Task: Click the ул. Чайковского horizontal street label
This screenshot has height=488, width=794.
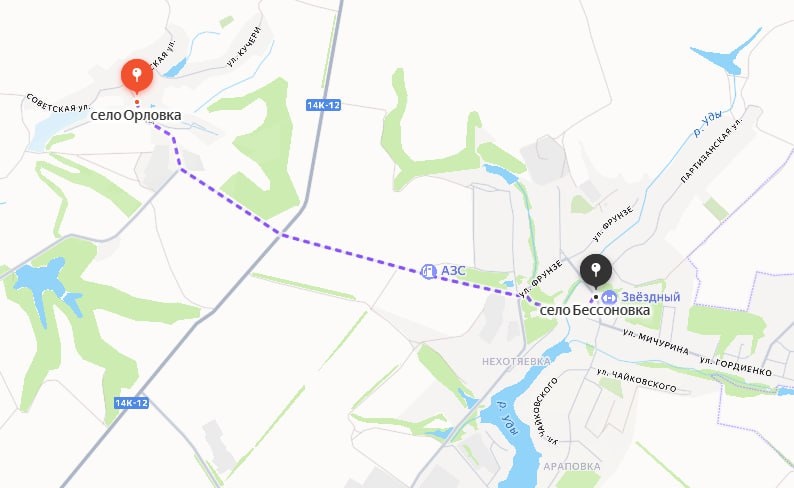Action: pyautogui.click(x=637, y=380)
